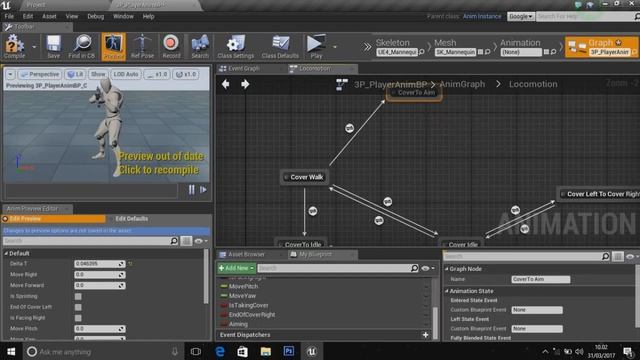Open the Google search engine dropdown
640x360 pixels.
click(521, 16)
